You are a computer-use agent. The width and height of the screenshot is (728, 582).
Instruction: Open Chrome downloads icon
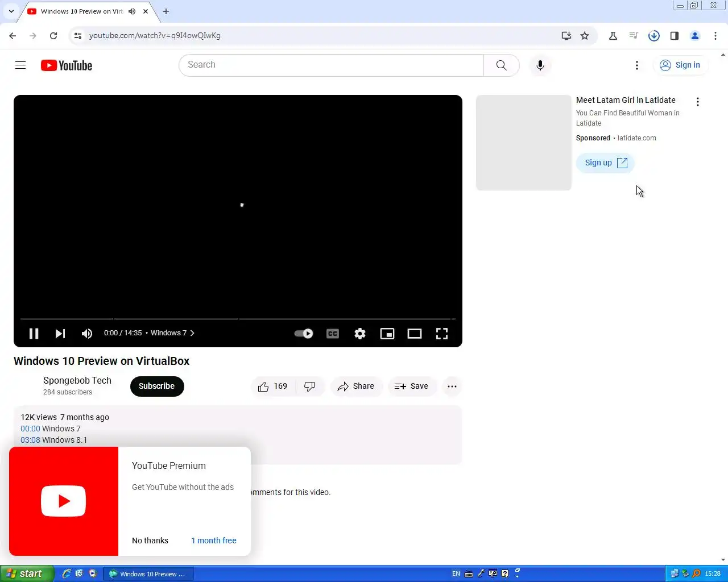[x=654, y=36]
